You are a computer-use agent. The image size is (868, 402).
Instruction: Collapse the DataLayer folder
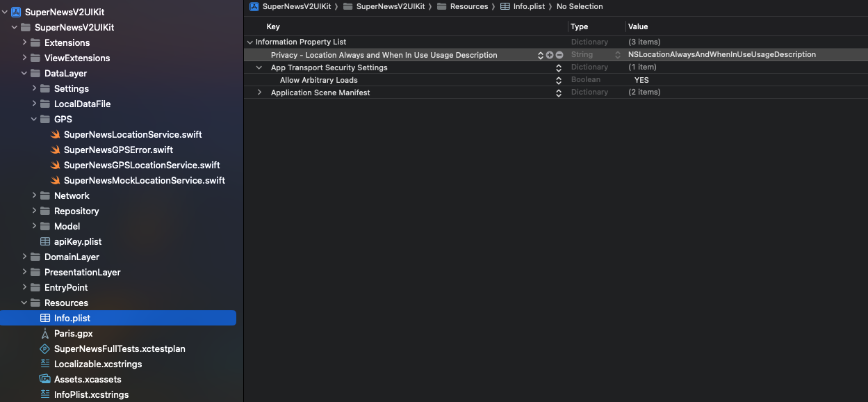(x=24, y=73)
